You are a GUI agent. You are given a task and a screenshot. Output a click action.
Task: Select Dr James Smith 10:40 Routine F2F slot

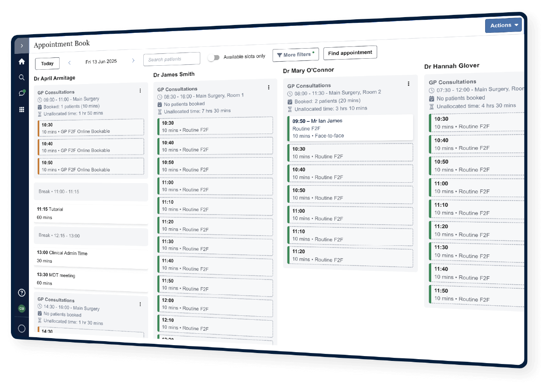(x=215, y=146)
